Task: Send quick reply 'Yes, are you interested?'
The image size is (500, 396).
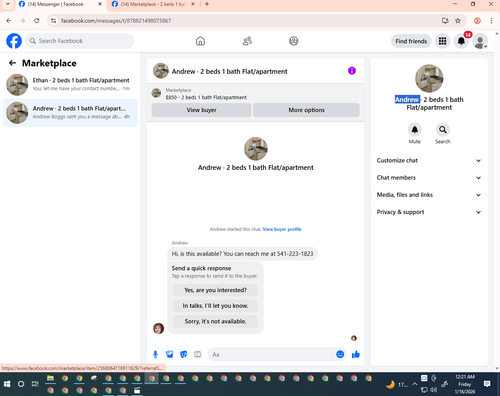Action: coord(215,290)
